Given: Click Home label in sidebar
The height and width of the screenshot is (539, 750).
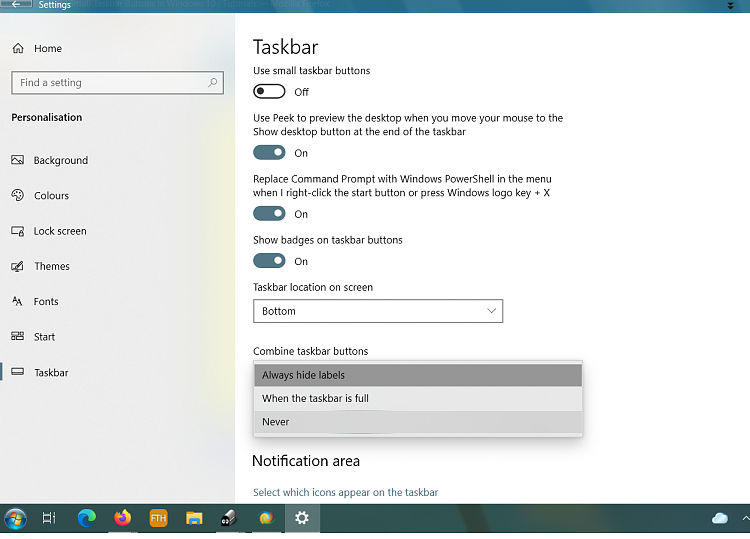Looking at the screenshot, I should click(48, 49).
